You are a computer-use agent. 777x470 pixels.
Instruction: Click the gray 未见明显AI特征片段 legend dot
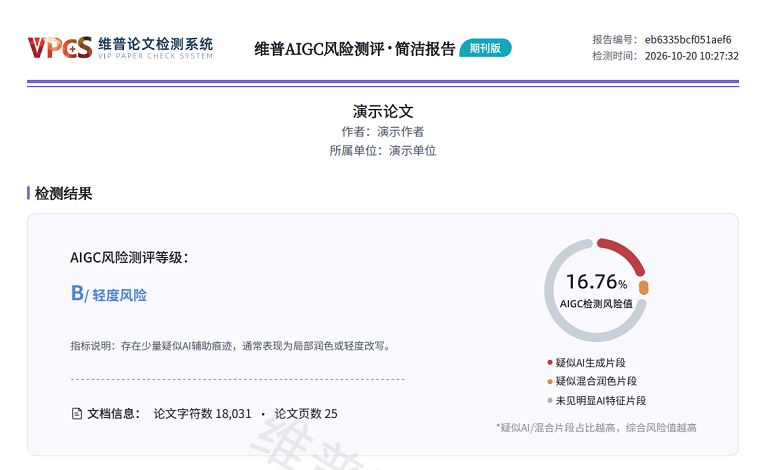[x=550, y=400]
